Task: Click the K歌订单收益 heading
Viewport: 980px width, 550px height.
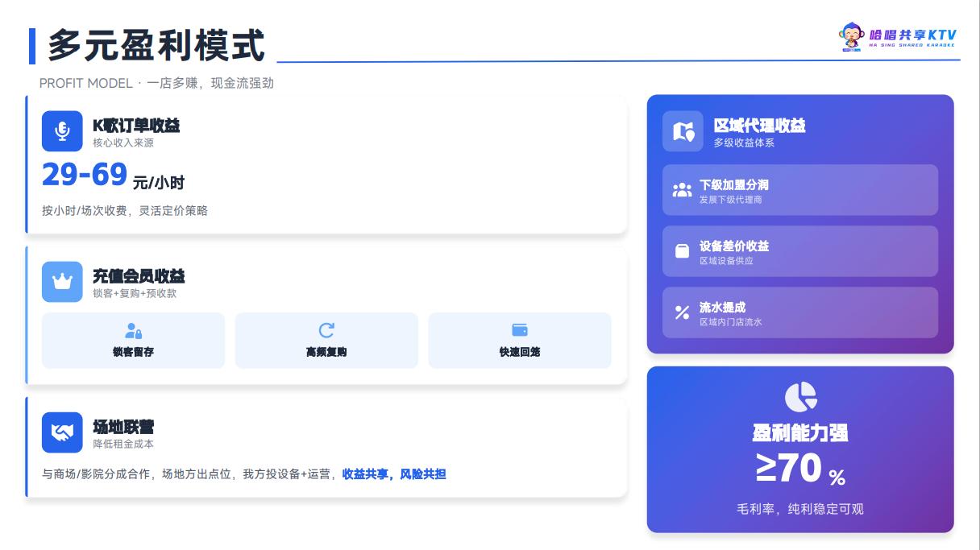Action: tap(136, 125)
